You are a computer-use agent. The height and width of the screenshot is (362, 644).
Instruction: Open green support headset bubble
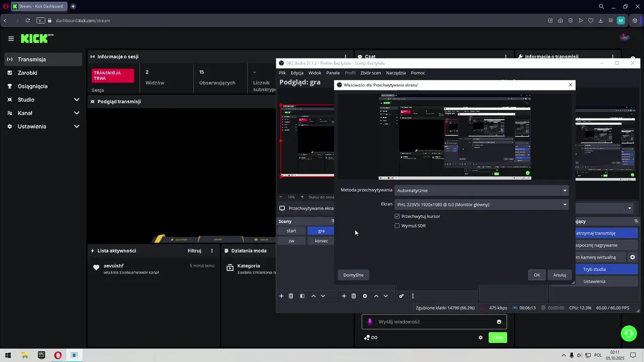click(628, 333)
